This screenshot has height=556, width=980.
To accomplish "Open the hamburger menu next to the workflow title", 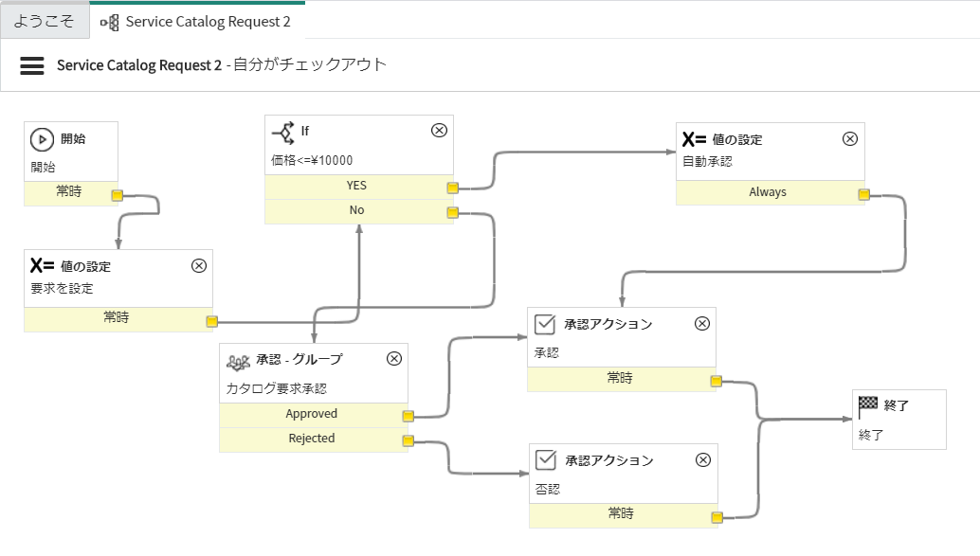I will coord(31,65).
